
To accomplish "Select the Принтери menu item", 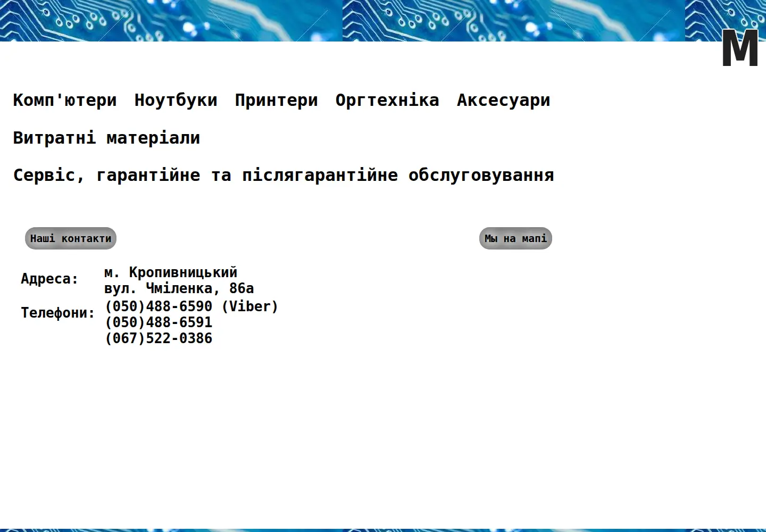I will 276,100.
